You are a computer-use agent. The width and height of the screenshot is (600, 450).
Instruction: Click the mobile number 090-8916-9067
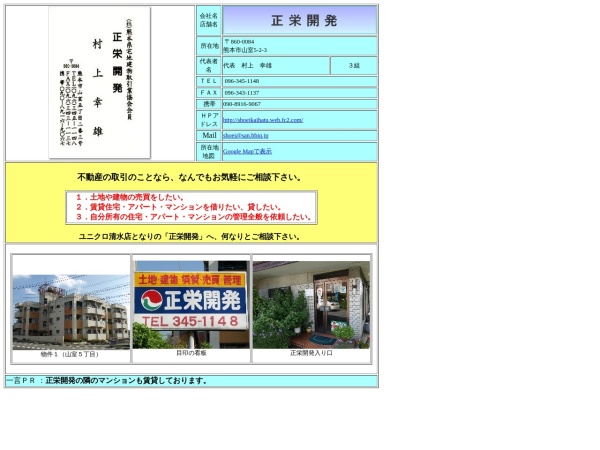point(241,104)
